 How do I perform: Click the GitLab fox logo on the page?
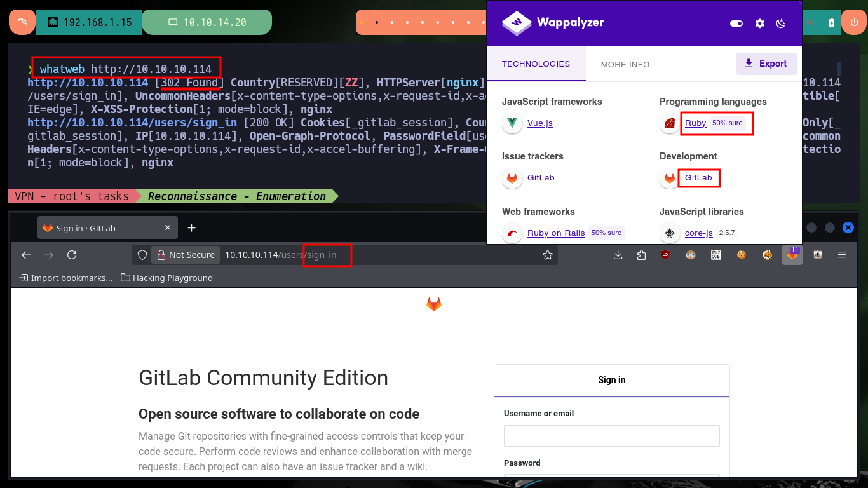click(434, 304)
